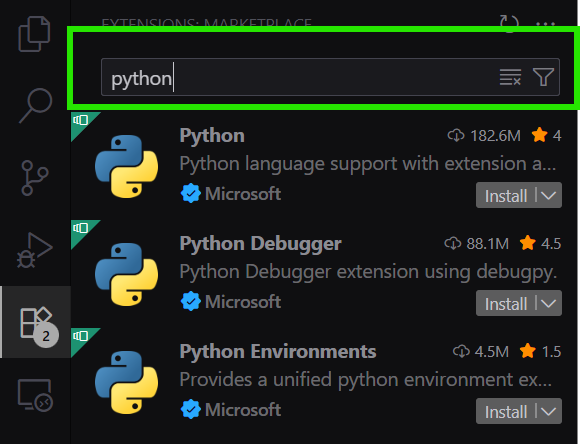Install the Python Environments extension

[x=506, y=411]
